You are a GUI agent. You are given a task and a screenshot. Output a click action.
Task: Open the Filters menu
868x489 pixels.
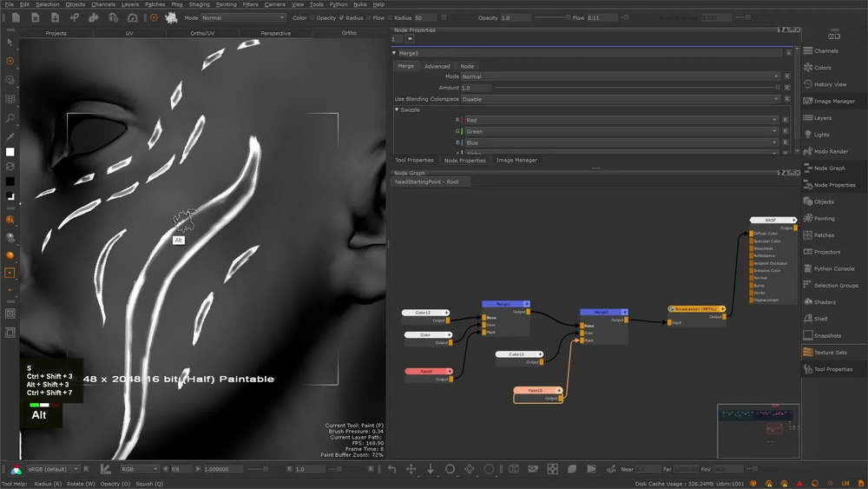pos(250,3)
